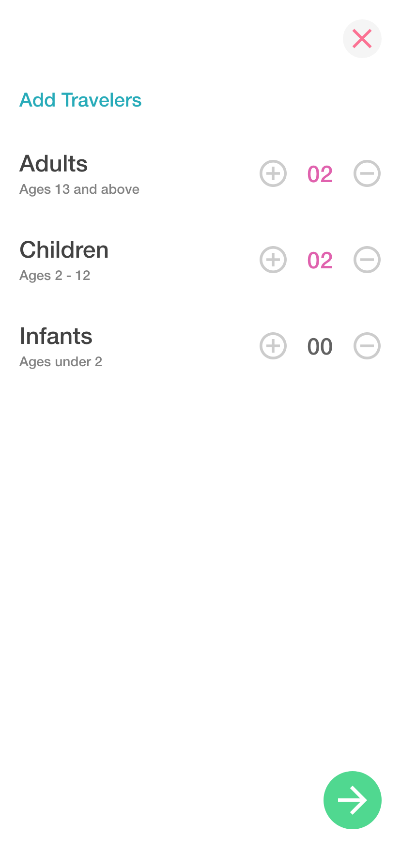Tap the 'Ages 13 and above' subtitle
This screenshot has width=401, height=868.
coord(79,189)
